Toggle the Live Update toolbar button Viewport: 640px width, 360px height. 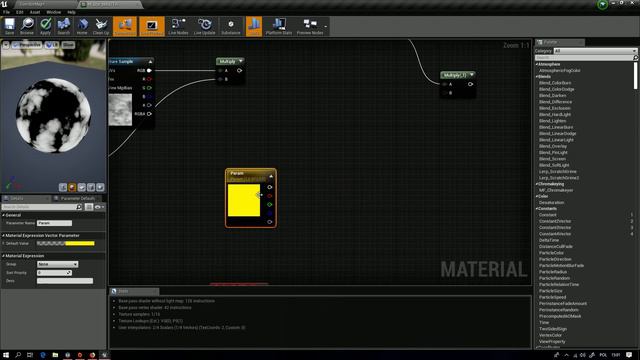click(x=204, y=27)
